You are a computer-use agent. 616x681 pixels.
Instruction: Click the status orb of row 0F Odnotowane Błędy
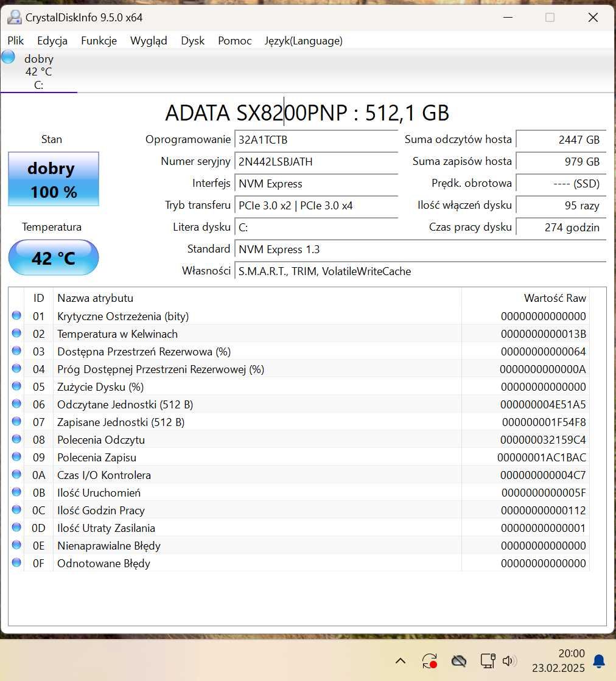coord(16,562)
